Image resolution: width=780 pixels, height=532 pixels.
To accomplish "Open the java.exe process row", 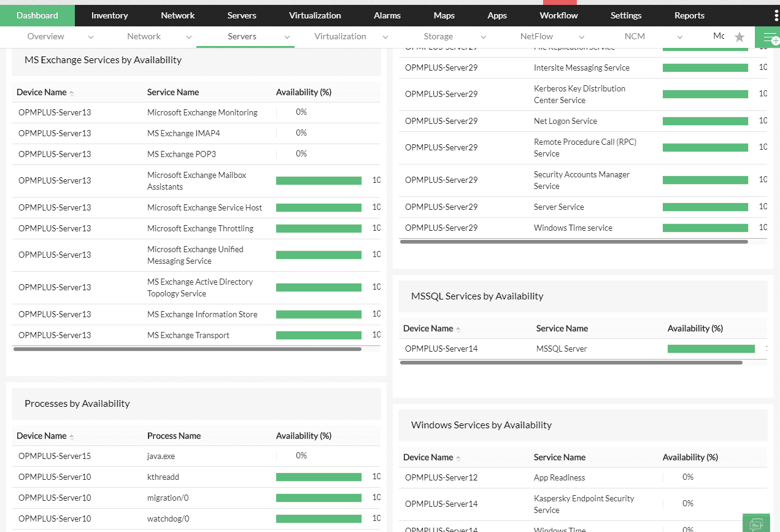I will pyautogui.click(x=161, y=456).
